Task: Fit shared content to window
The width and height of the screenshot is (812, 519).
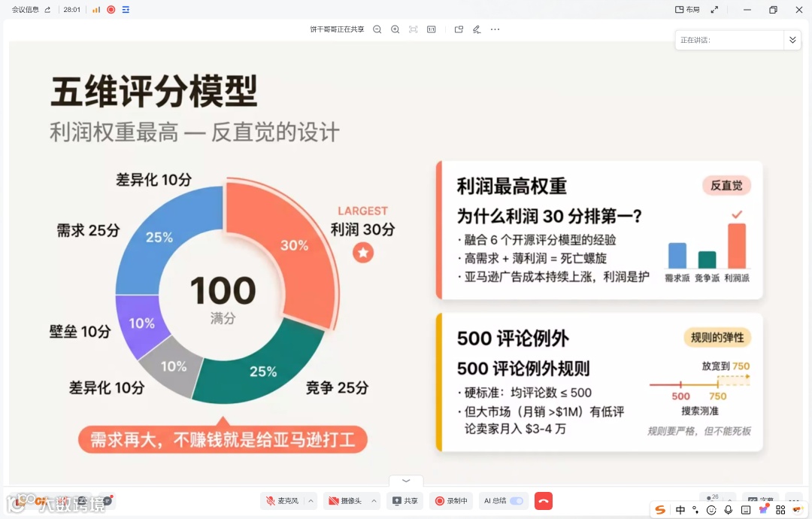Action: coord(414,29)
